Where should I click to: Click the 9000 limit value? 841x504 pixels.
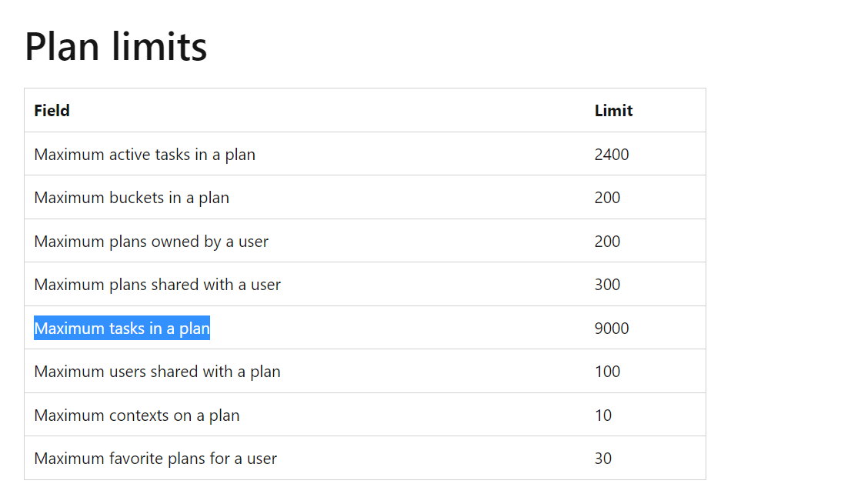tap(612, 328)
